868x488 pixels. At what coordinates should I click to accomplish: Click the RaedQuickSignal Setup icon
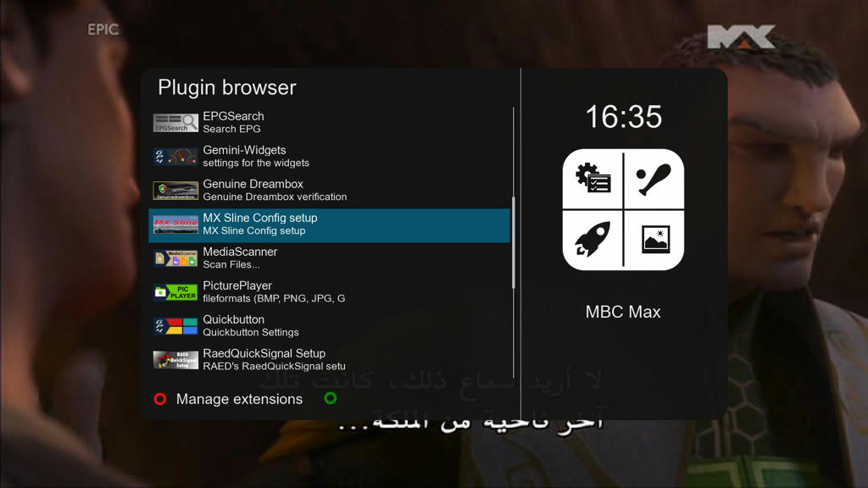(175, 359)
